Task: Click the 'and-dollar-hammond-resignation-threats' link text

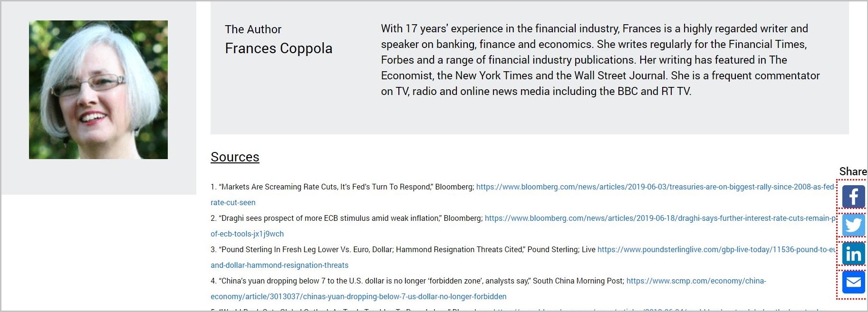Action: (x=280, y=265)
